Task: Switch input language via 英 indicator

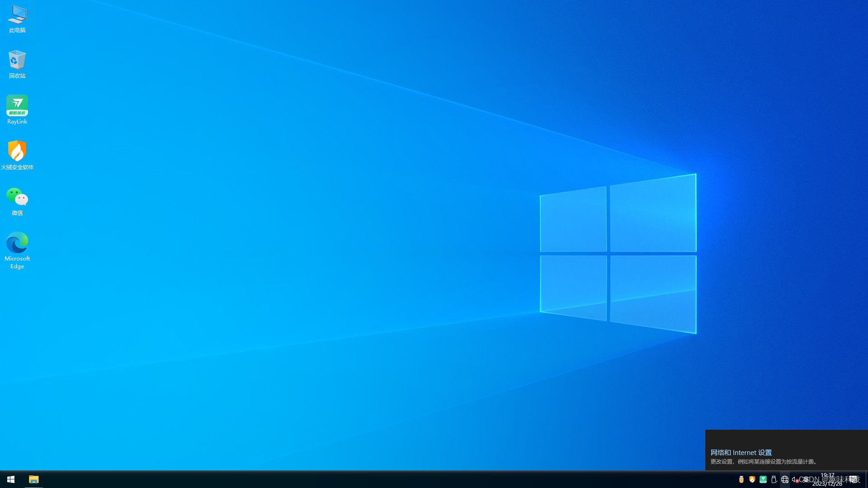Action: click(806, 479)
